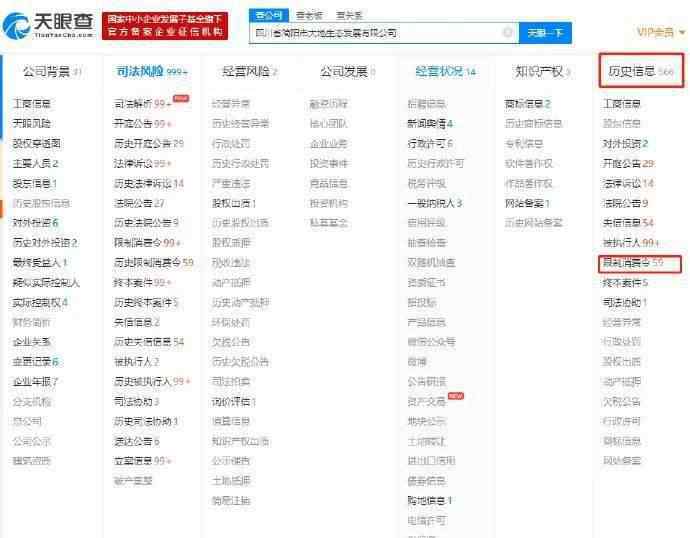Clear the search box with the X icon
Viewport: 690px width, 538px height.
[x=507, y=32]
